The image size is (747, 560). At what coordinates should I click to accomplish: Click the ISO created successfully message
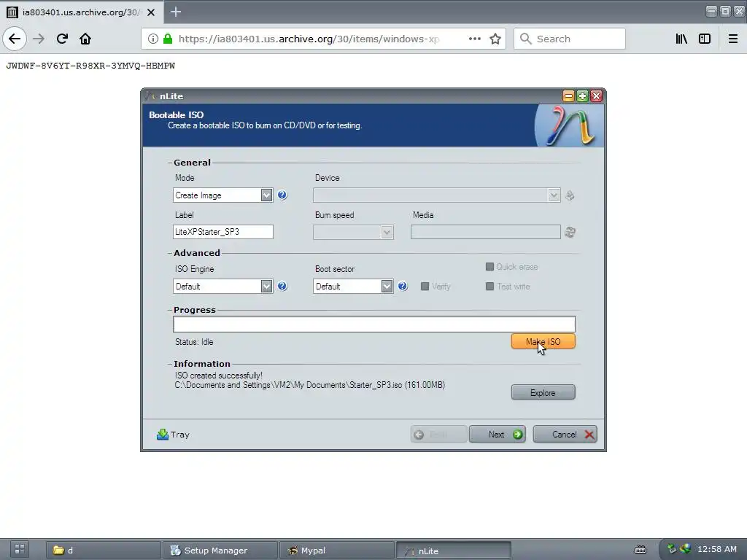click(219, 376)
